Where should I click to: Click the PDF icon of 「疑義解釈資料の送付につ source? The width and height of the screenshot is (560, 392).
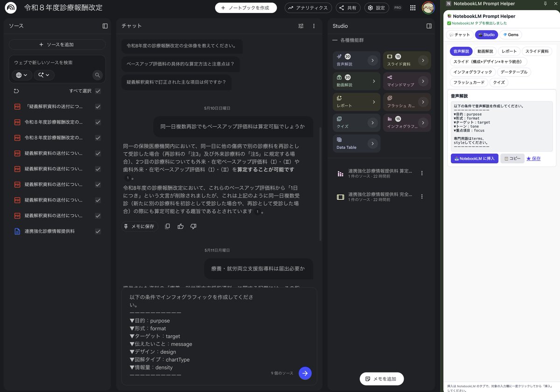[17, 107]
